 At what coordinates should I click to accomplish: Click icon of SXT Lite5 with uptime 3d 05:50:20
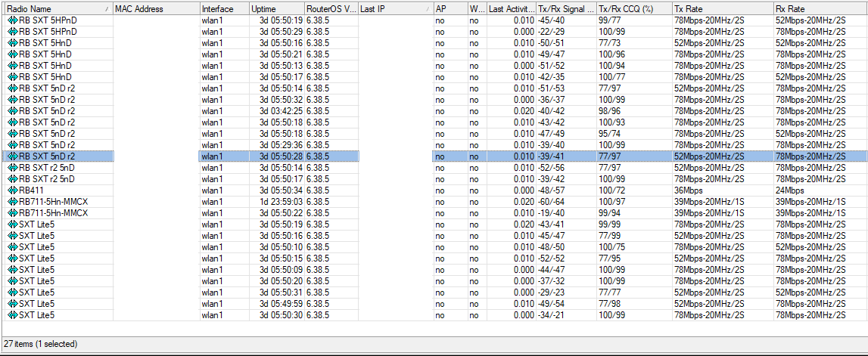click(14, 281)
